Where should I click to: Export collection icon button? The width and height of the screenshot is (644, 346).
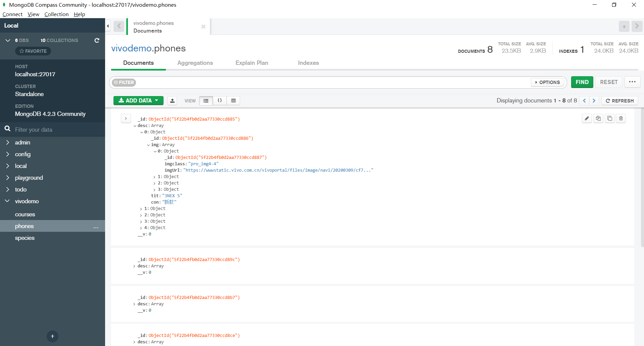point(172,100)
